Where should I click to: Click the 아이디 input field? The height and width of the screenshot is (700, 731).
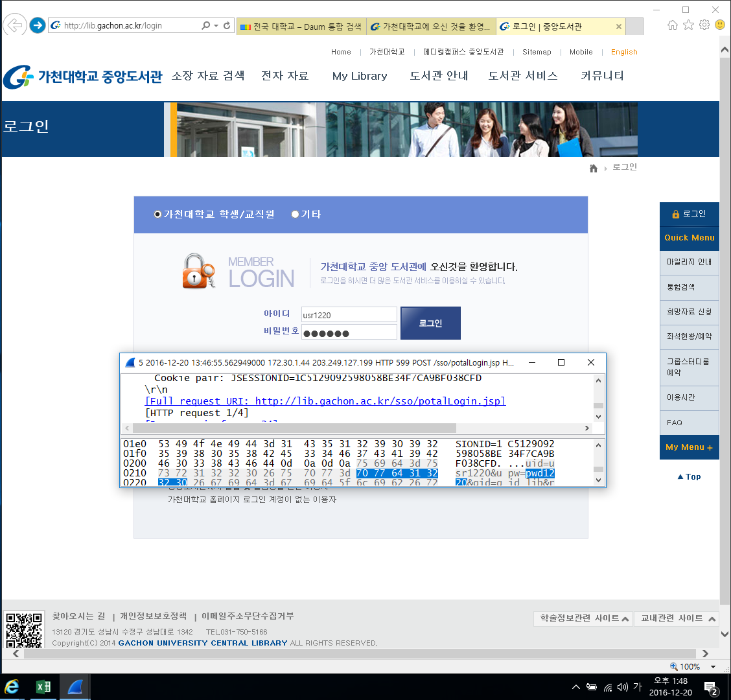coord(349,315)
